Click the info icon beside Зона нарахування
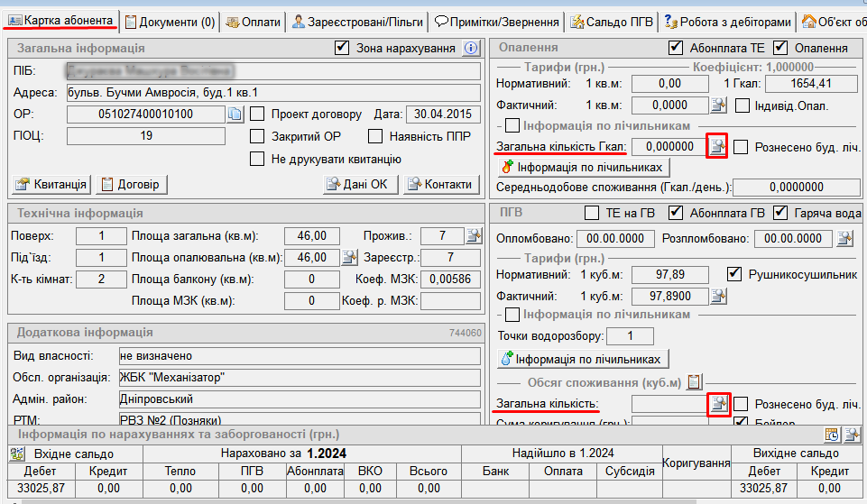 click(470, 48)
